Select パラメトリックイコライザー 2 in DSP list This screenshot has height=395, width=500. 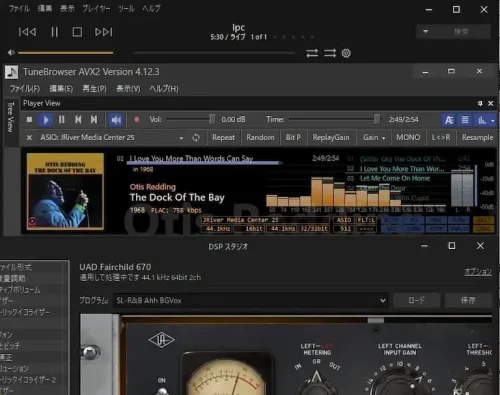(x=28, y=380)
